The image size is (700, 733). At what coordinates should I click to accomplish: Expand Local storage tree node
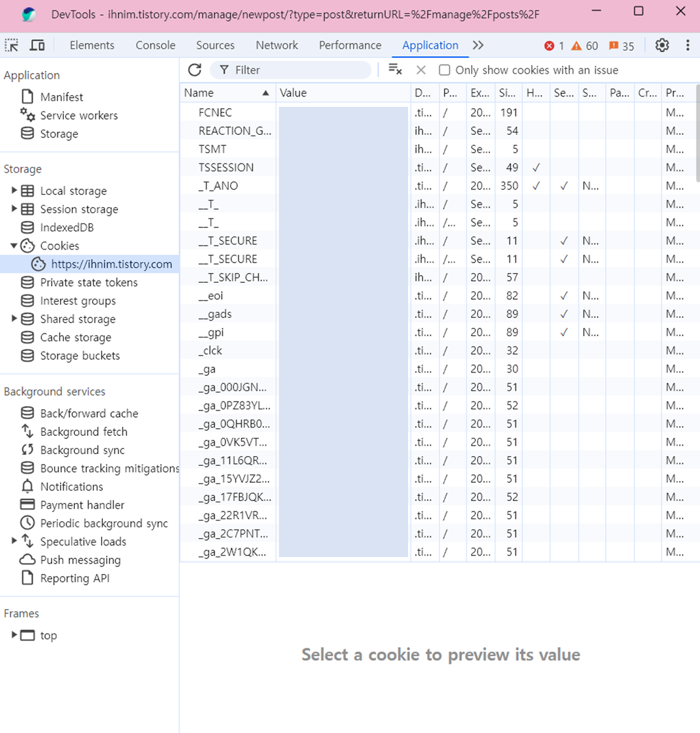[x=14, y=190]
